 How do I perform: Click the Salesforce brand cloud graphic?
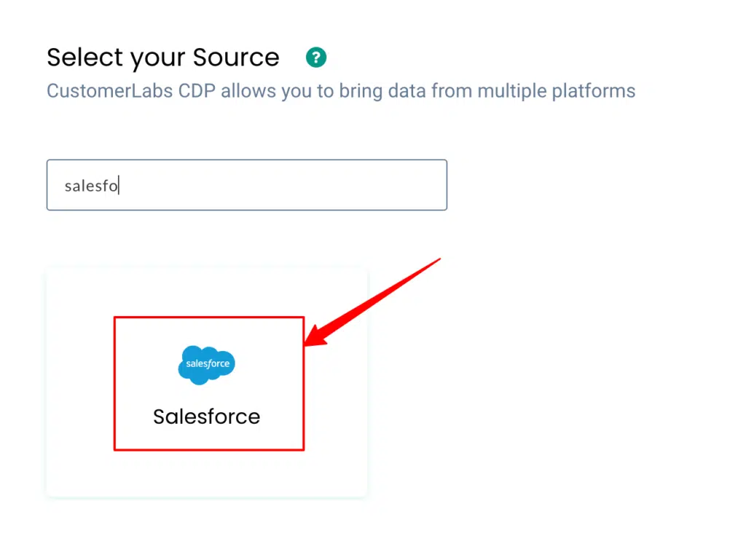pos(207,364)
